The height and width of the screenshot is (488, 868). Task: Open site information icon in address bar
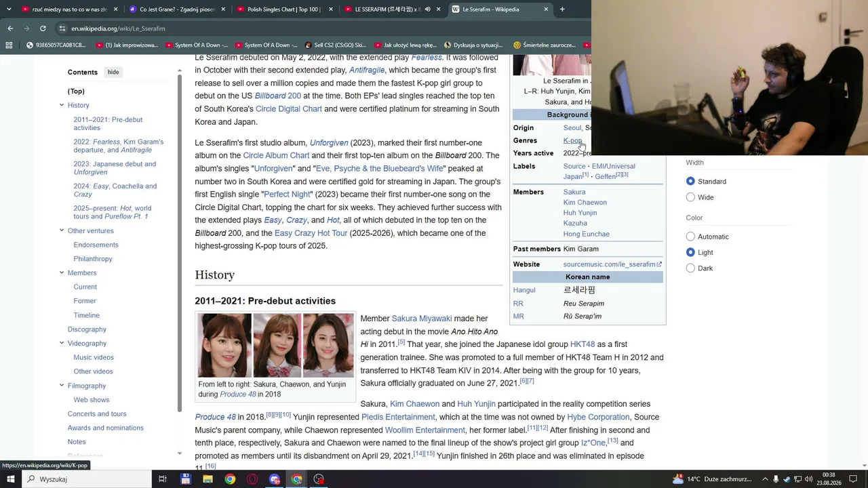point(62,28)
